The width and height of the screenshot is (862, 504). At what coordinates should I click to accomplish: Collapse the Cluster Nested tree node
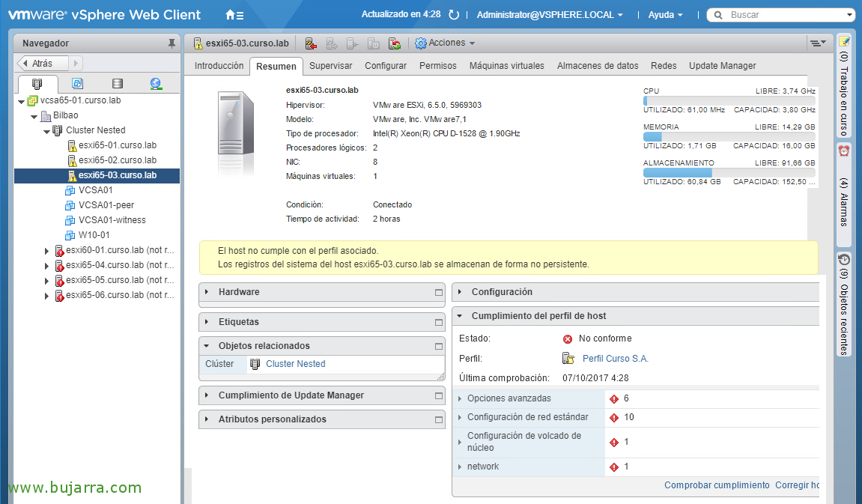(x=46, y=131)
